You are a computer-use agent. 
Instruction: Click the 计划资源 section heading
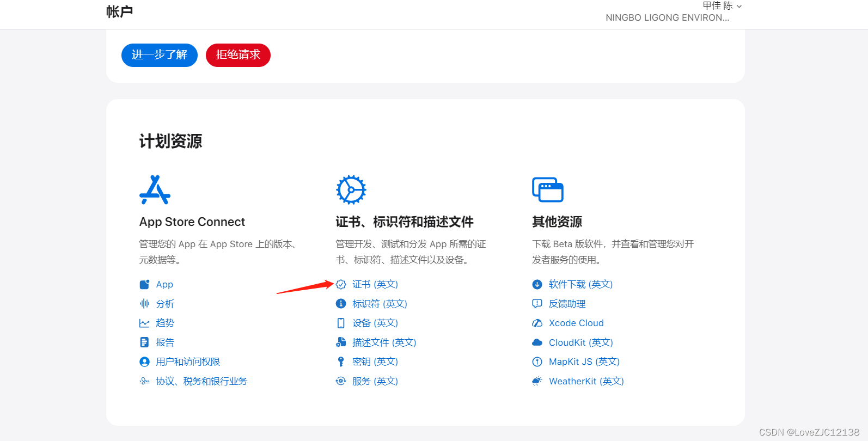pyautogui.click(x=170, y=141)
